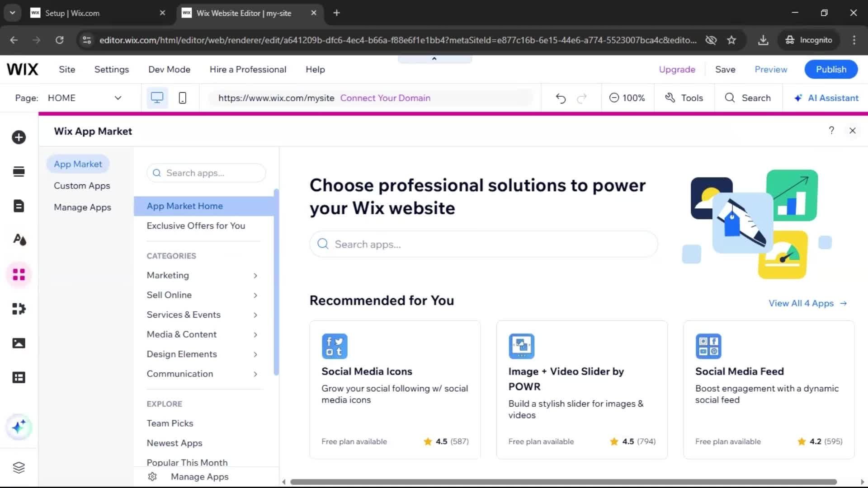Select Custom Apps in left panel

click(x=82, y=186)
